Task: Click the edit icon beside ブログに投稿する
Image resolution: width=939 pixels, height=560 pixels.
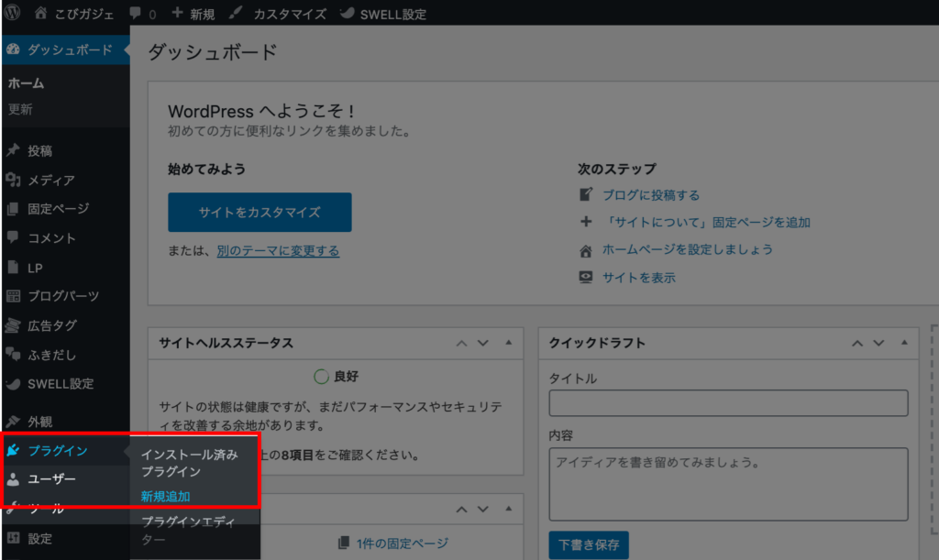Action: tap(586, 194)
